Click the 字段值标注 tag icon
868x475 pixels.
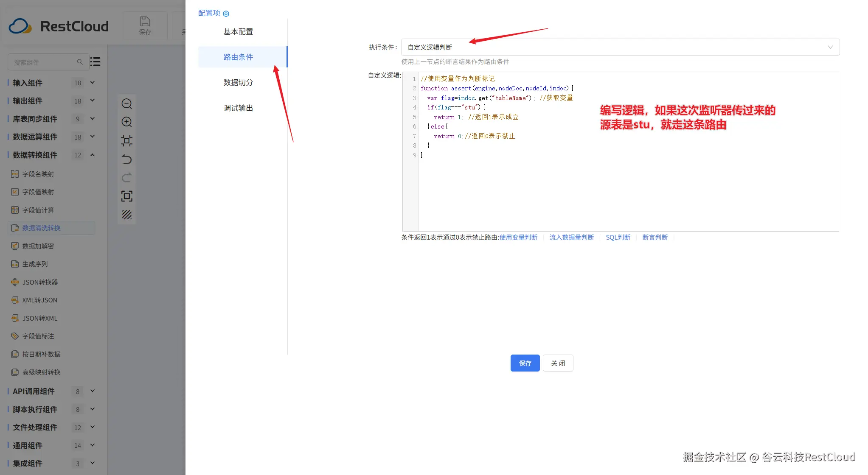[15, 336]
